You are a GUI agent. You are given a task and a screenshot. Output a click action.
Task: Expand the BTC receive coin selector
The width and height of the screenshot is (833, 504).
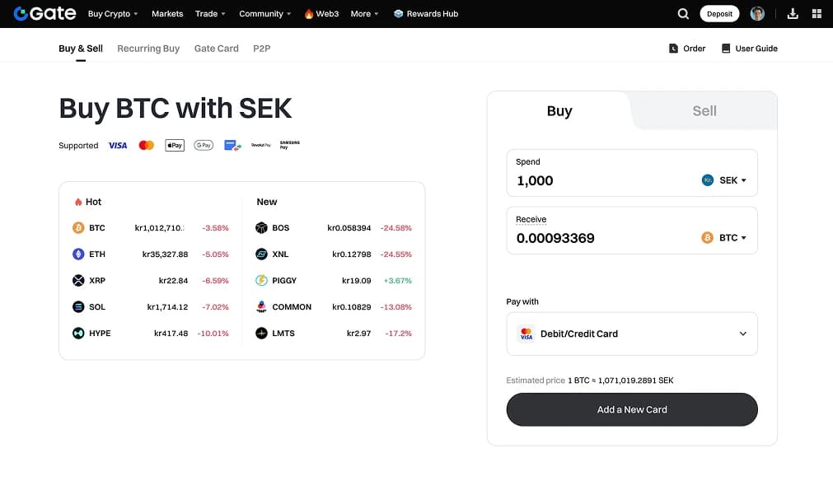(x=724, y=238)
